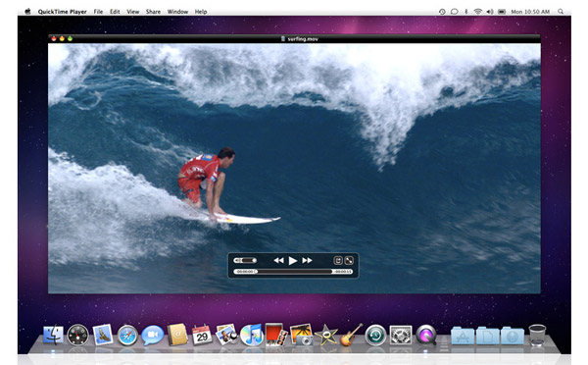Open Mail from the Dock

coord(102,335)
